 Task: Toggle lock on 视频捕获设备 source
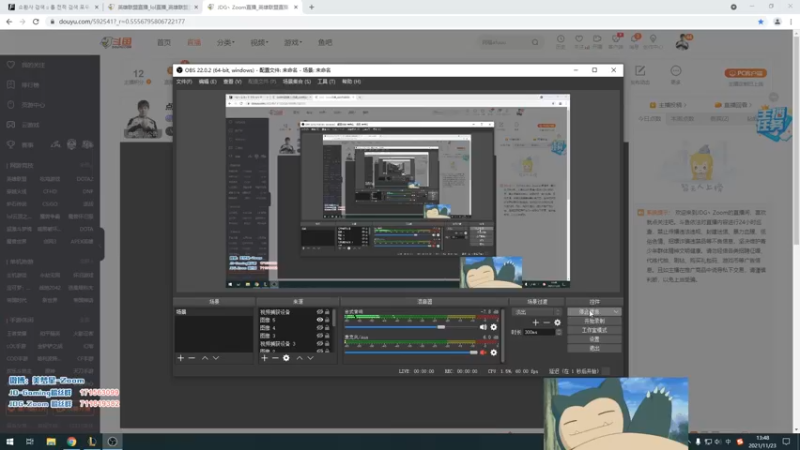click(327, 312)
